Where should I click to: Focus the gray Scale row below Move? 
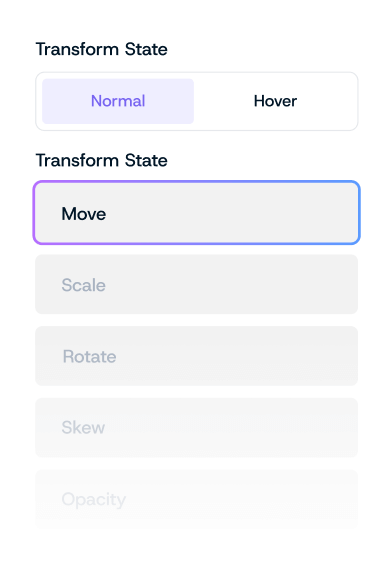[x=196, y=284]
